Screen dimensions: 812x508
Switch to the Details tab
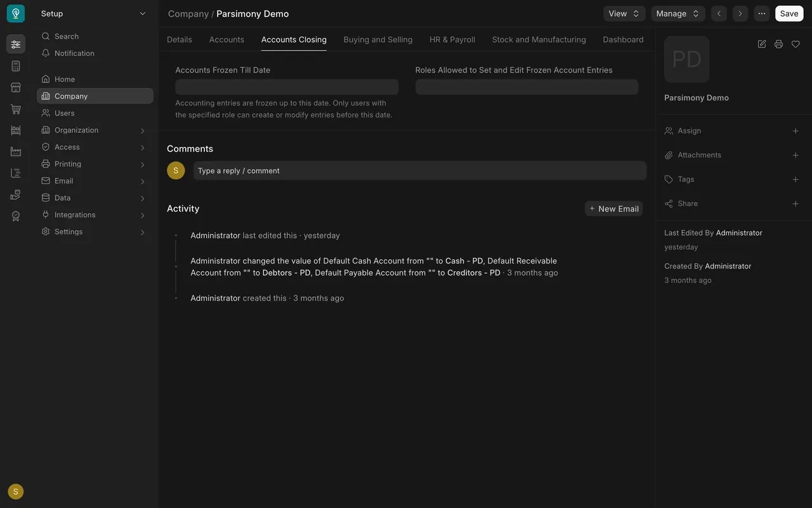click(x=180, y=39)
